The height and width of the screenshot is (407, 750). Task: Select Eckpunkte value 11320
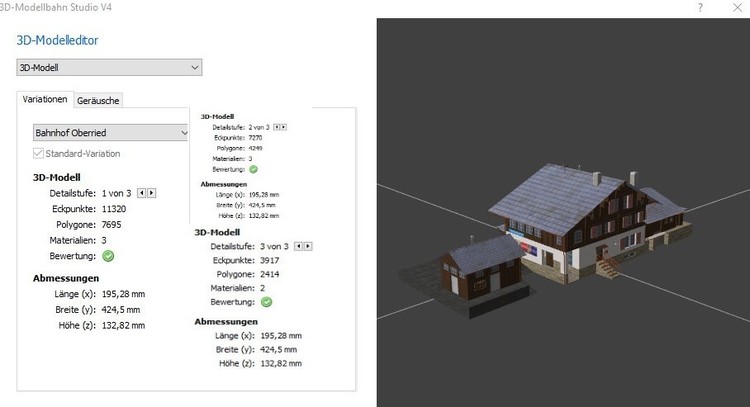(x=114, y=209)
